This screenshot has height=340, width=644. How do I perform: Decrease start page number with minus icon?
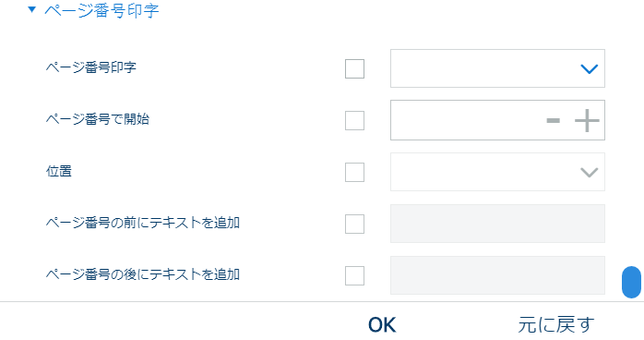coord(554,120)
